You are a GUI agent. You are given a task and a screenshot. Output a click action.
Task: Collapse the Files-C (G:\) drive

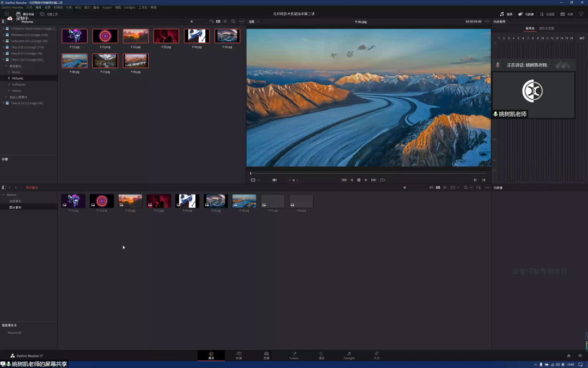[3, 59]
